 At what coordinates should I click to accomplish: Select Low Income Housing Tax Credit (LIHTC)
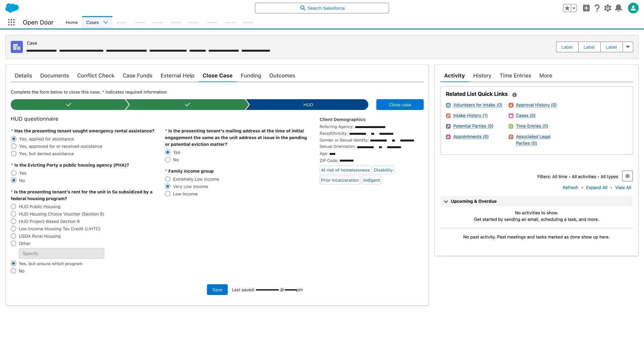(13, 229)
